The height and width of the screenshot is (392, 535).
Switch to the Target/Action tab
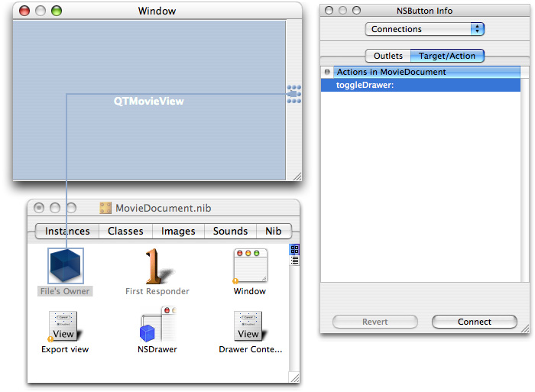[x=447, y=56]
